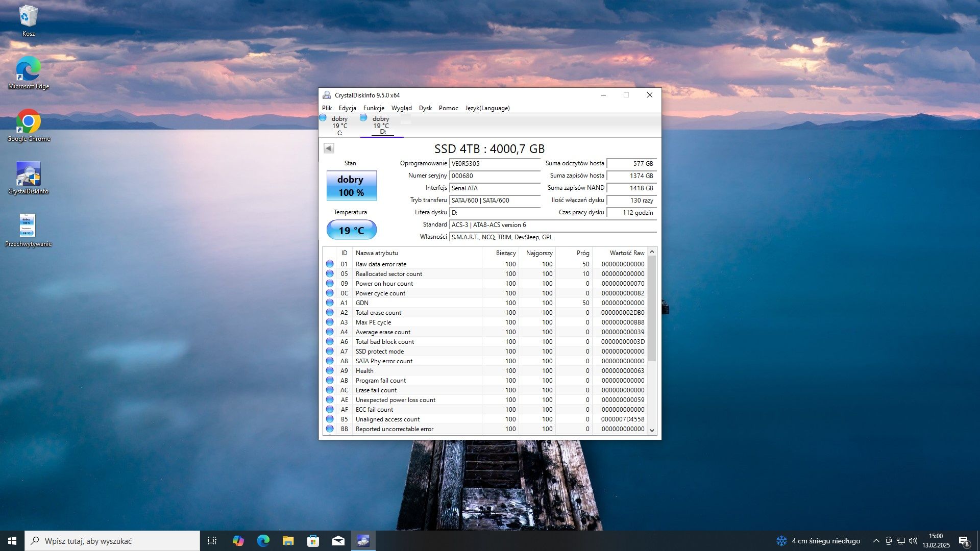980x551 pixels.
Task: Open Microsoft Store from taskbar
Action: click(x=313, y=541)
